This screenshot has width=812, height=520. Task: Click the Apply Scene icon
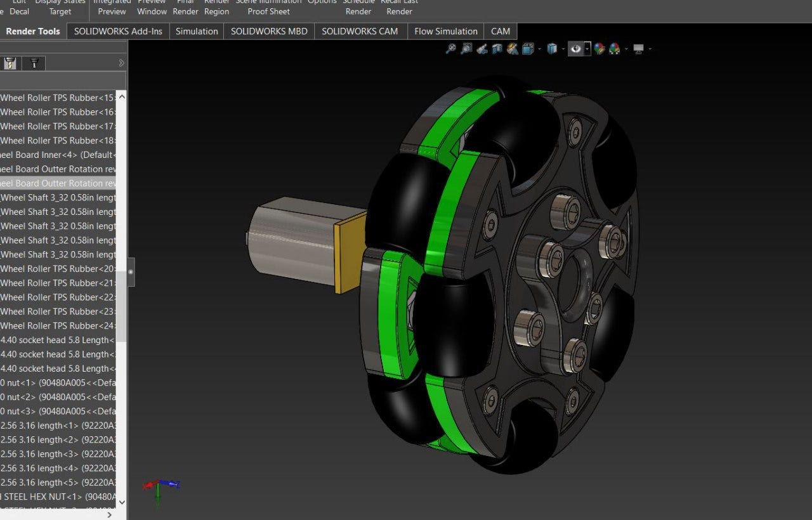[615, 49]
